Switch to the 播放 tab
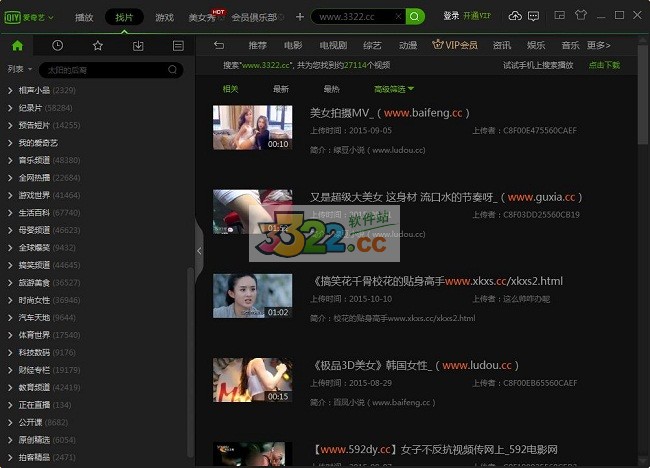This screenshot has width=650, height=468. point(84,17)
